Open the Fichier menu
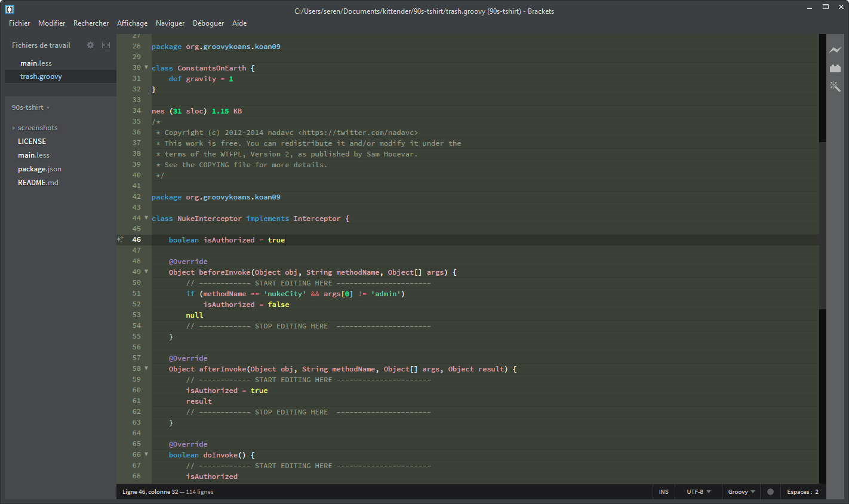This screenshot has width=849, height=504. click(19, 23)
